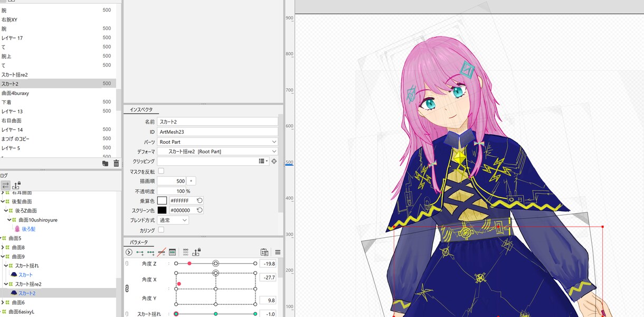644x317 pixels.
Task: Click the 角度 Y value 9.8
Action: pos(268,300)
